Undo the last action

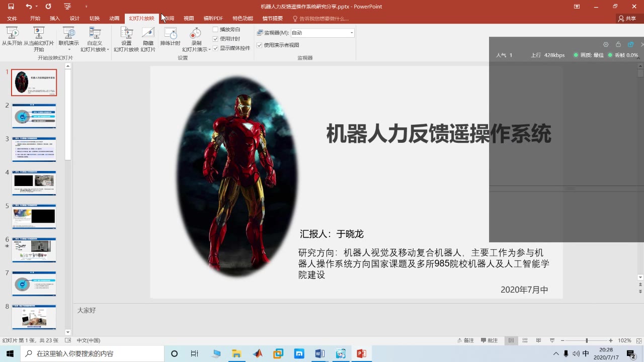(x=29, y=7)
